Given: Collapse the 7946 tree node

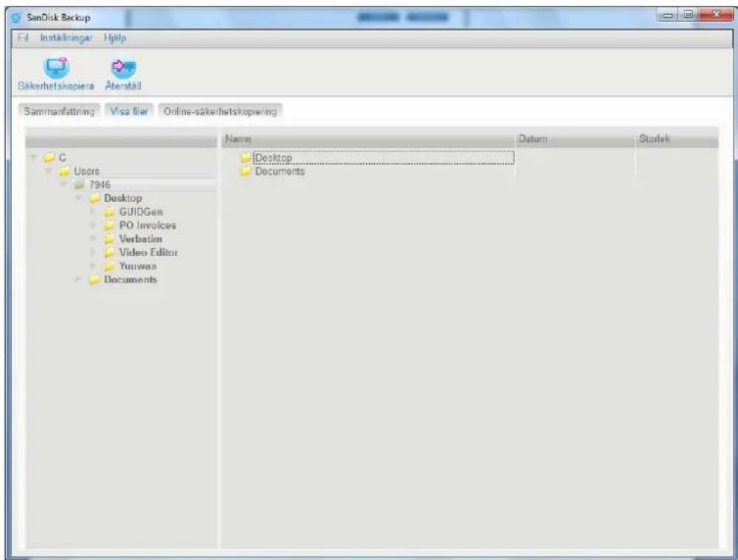Looking at the screenshot, I should (63, 184).
